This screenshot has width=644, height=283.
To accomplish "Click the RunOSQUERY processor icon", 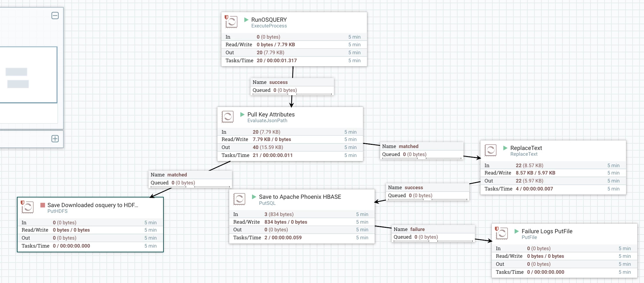I will coord(231,22).
